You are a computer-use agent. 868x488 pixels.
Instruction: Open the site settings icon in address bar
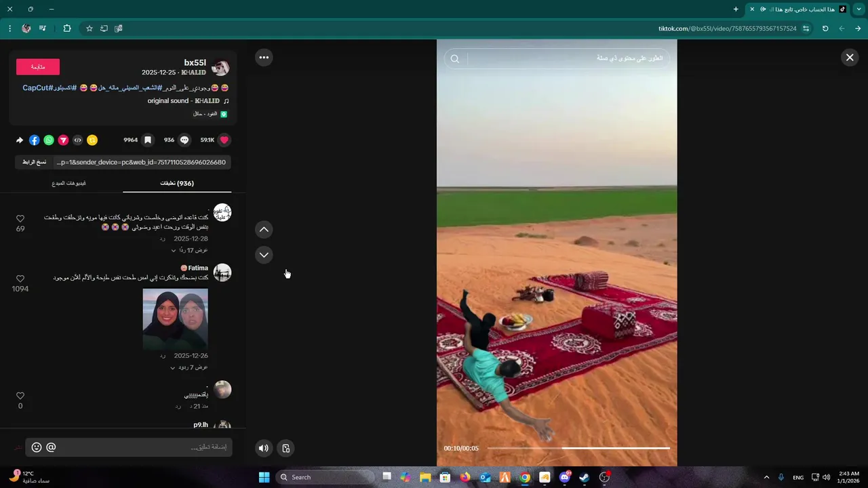[806, 28]
